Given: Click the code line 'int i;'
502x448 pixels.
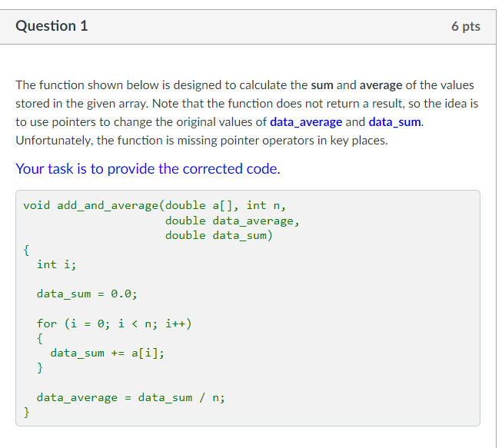Looking at the screenshot, I should coord(57,264).
